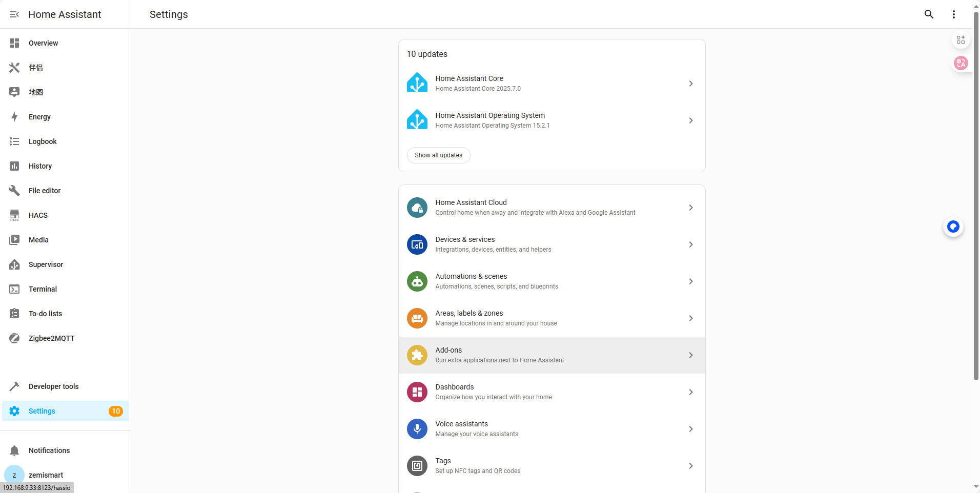The width and height of the screenshot is (980, 493).
Task: Click the Show all updates button
Action: (439, 155)
